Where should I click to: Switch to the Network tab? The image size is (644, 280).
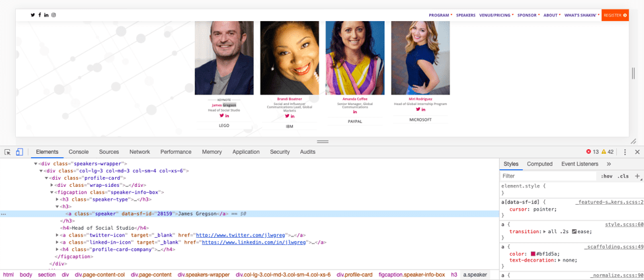[x=140, y=152]
